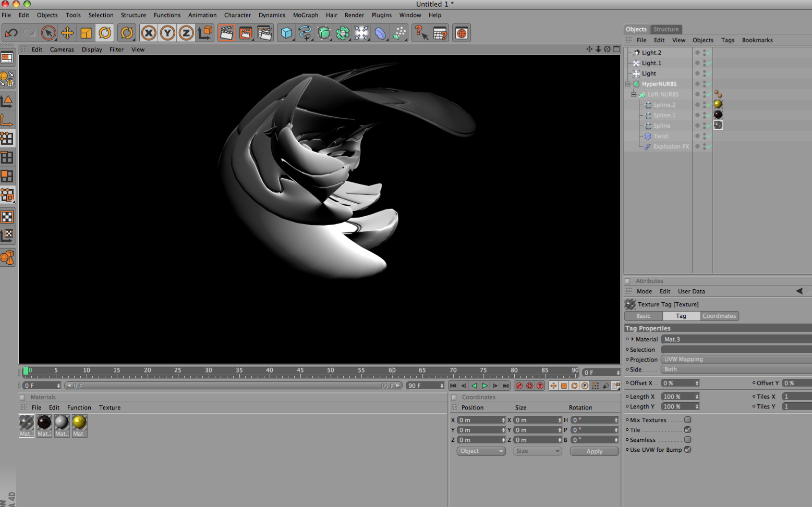Select the Rotate tool

(x=105, y=33)
